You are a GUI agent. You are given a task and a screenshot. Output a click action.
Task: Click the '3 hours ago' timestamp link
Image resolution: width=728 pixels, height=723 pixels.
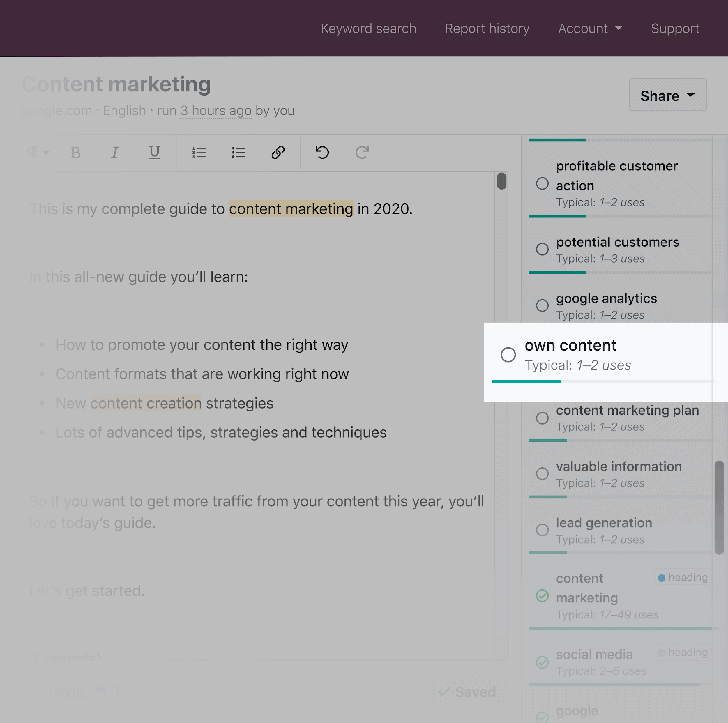(x=216, y=111)
